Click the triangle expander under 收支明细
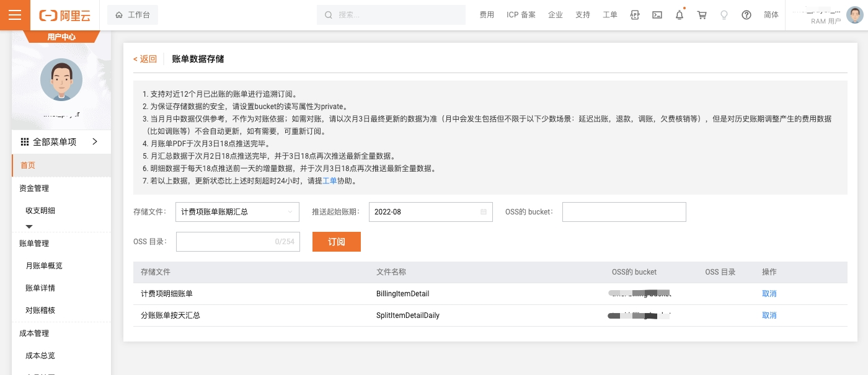868x375 pixels. pos(29,227)
